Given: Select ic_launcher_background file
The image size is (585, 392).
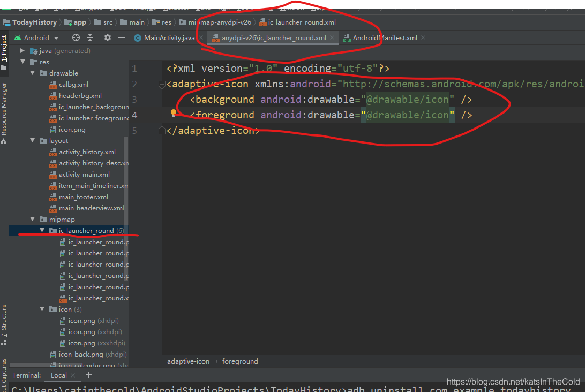Looking at the screenshot, I should click(x=89, y=107).
